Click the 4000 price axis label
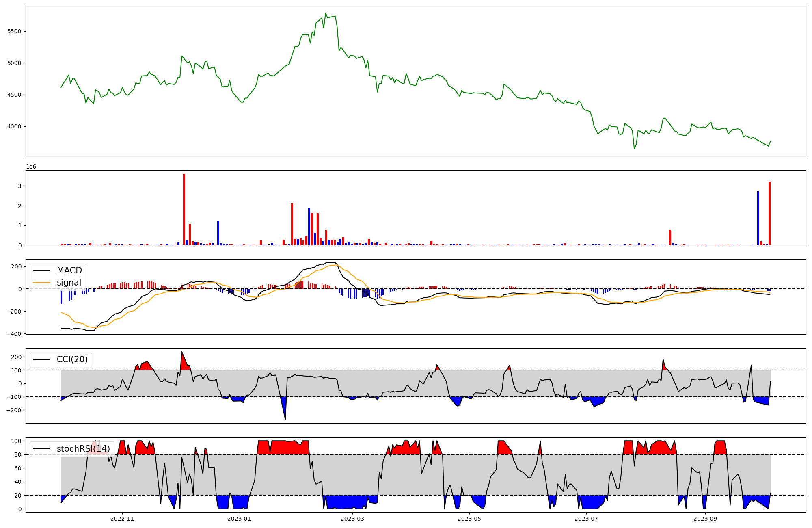Screen dimensions: 812x528 coord(14,126)
